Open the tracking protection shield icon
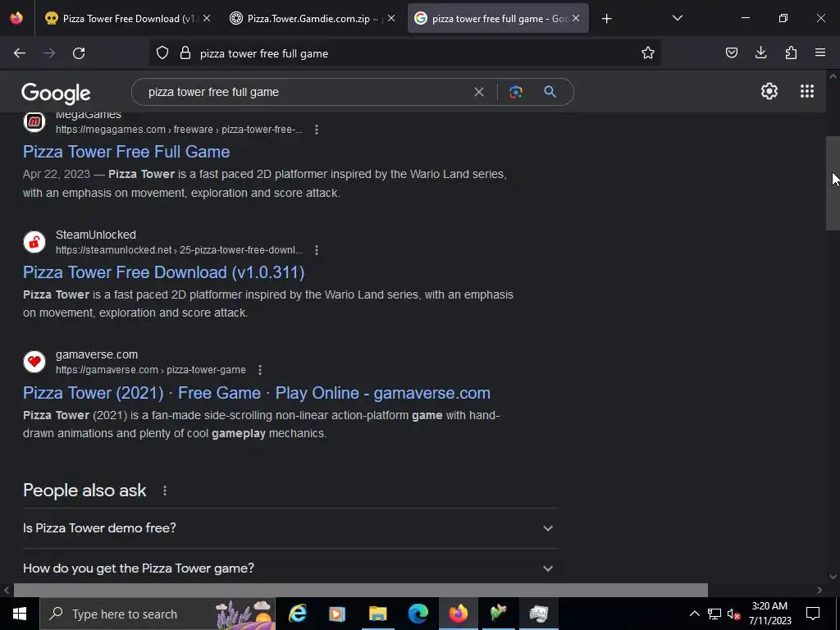Screen dimensions: 840x630 pyautogui.click(x=162, y=53)
